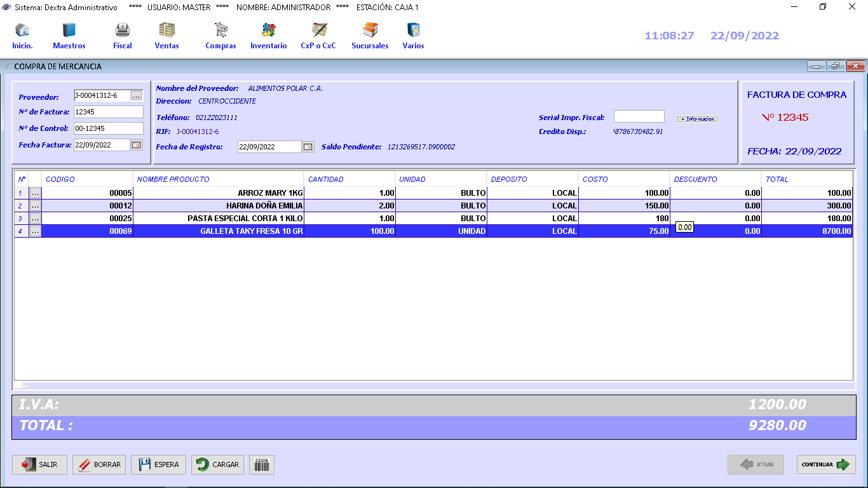
Task: Click the Nº de Factura field
Action: [x=109, y=112]
